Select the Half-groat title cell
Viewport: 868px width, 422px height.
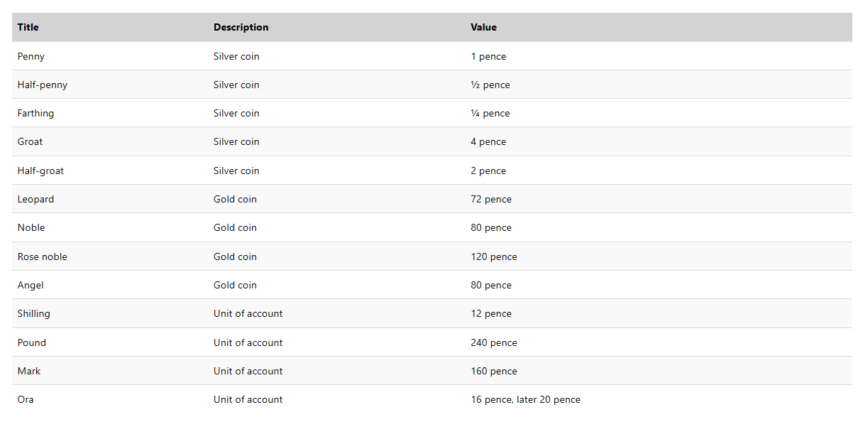click(40, 171)
